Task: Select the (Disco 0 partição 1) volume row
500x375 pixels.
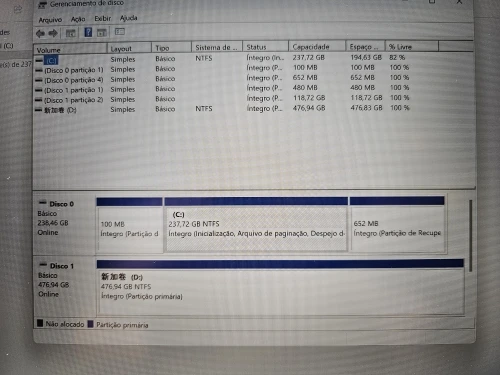Action: (x=222, y=69)
